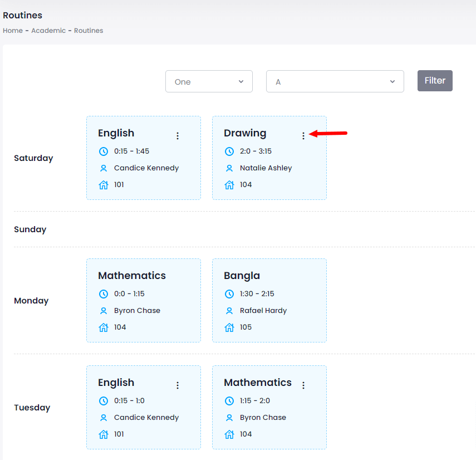Click the Sunday day label
Screen dimensions: 476x460
click(30, 229)
